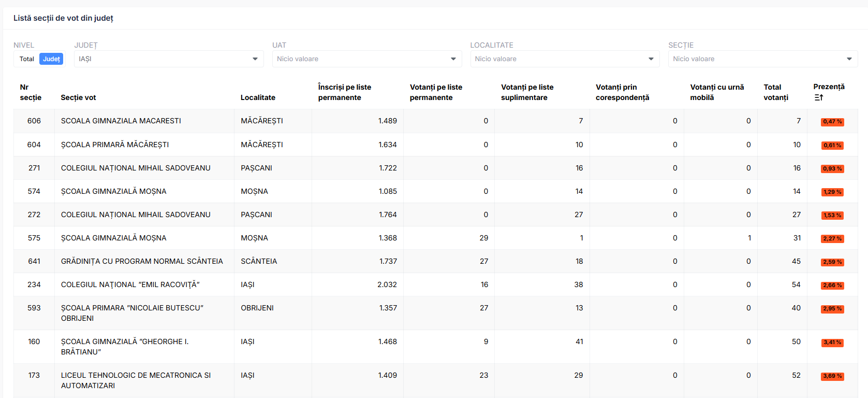Click section number 606
Viewport: 868px width, 398px height.
pyautogui.click(x=34, y=121)
